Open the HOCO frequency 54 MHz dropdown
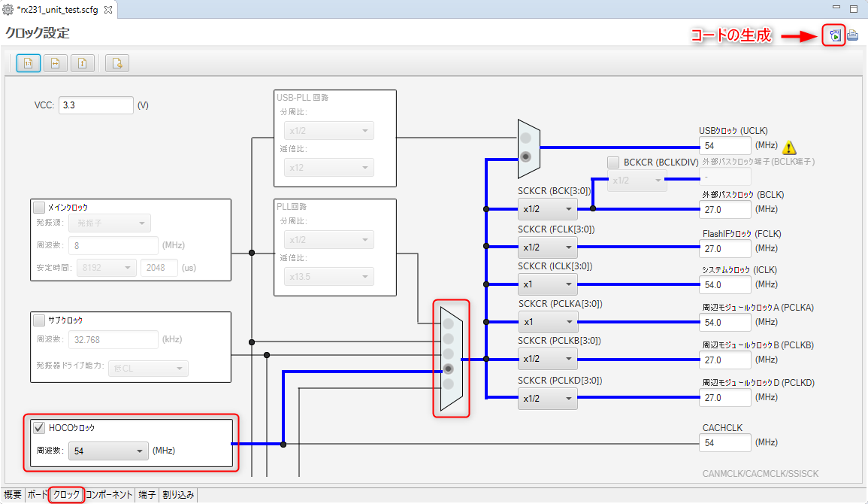This screenshot has height=504, width=868. click(108, 451)
